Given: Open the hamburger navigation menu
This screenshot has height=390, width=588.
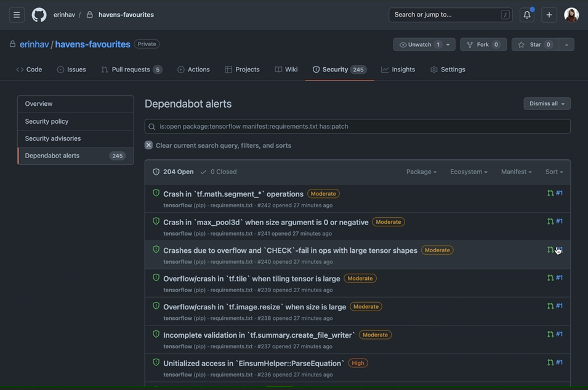Looking at the screenshot, I should (x=17, y=15).
